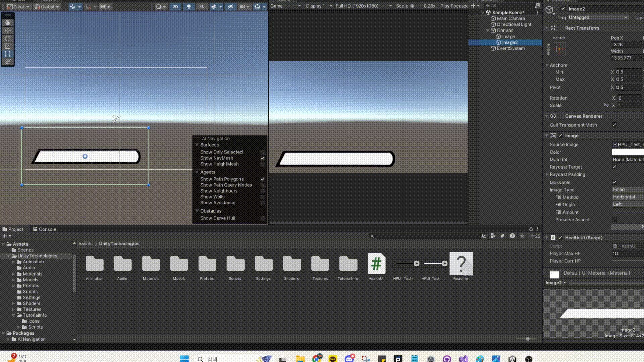Switch to the Console tab
The image size is (644, 362).
[44, 229]
